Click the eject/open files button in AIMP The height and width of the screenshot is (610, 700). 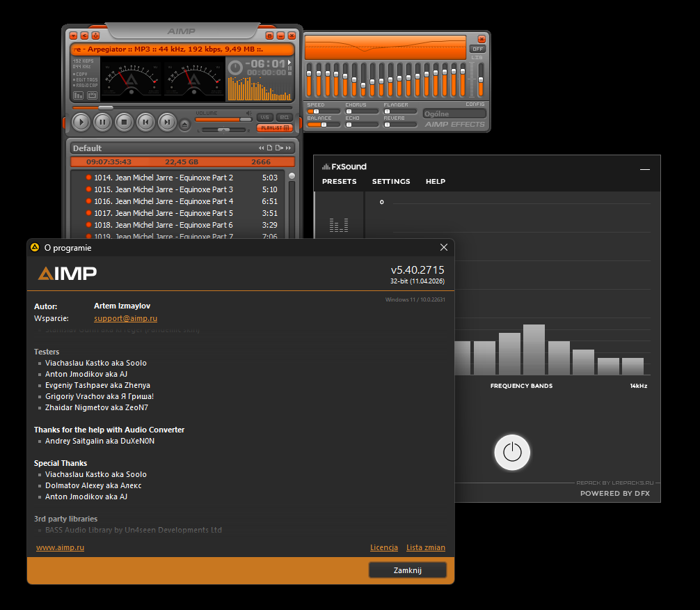tap(185, 124)
